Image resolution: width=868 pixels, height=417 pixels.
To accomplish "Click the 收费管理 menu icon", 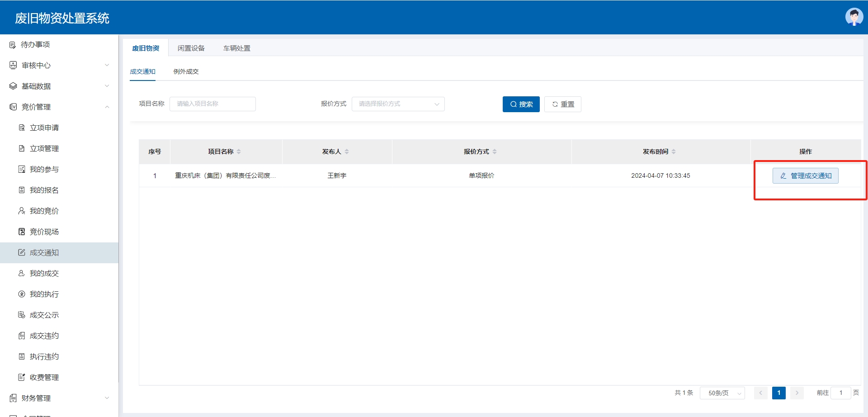I will pos(22,377).
